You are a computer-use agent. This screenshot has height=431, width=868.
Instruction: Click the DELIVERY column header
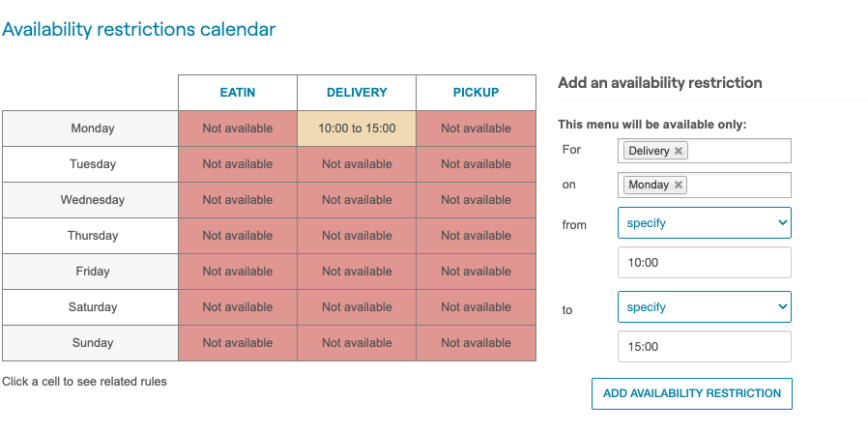point(357,93)
